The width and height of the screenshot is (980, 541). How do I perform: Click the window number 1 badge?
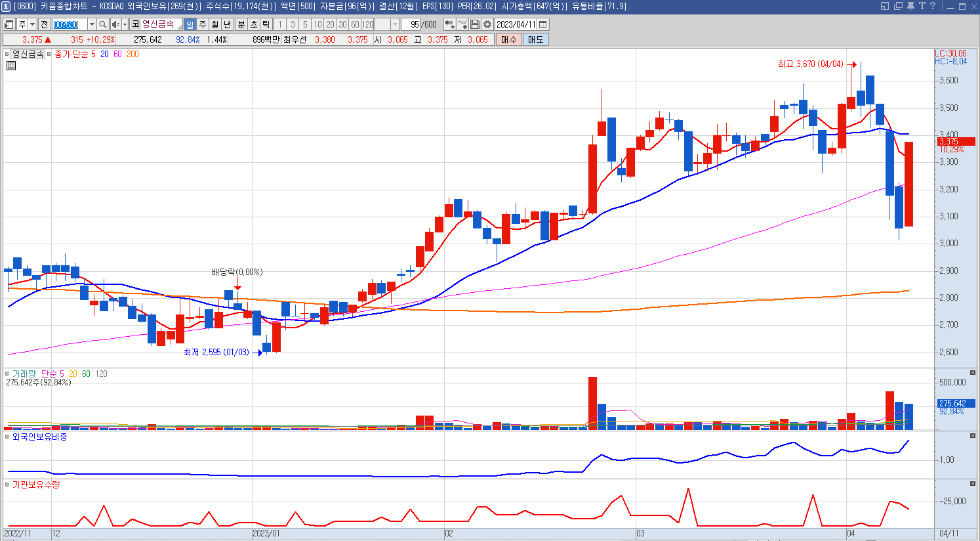pyautogui.click(x=6, y=6)
